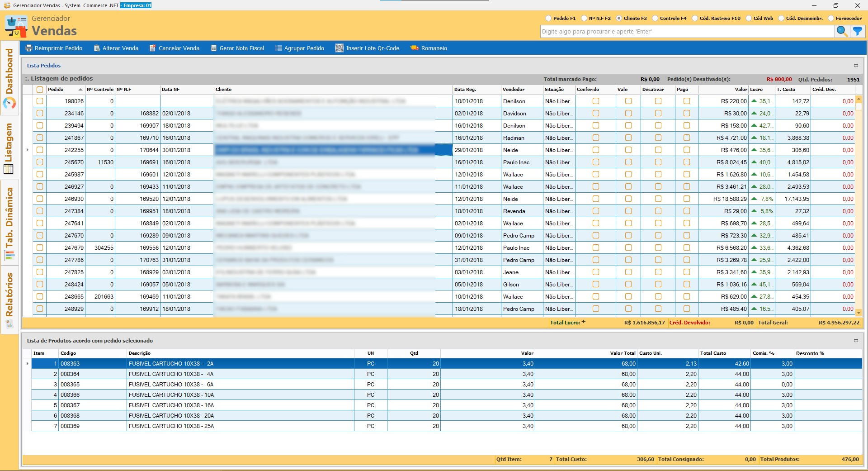Open the Dashboard side tab
This screenshot has width=868, height=471.
coord(9,77)
